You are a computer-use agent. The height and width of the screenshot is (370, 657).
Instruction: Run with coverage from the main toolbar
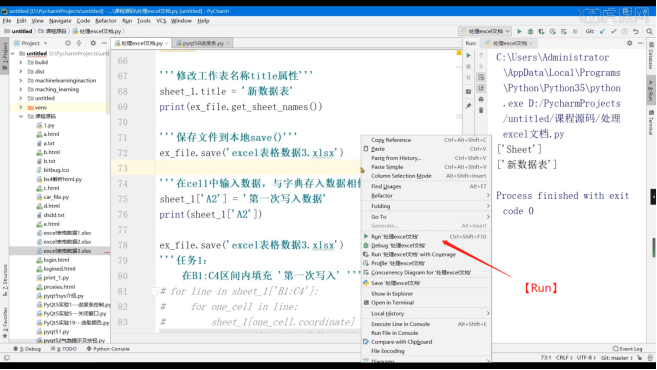[541, 31]
